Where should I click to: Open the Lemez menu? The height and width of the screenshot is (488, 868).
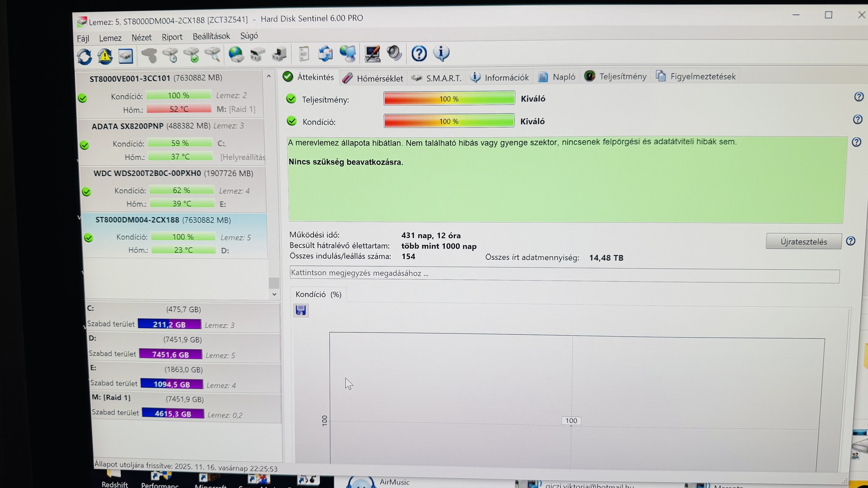pyautogui.click(x=110, y=38)
